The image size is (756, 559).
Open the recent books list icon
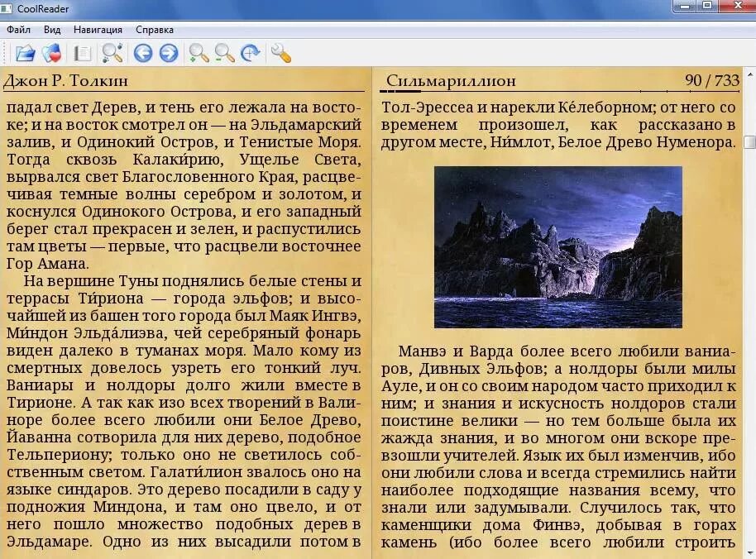click(52, 52)
